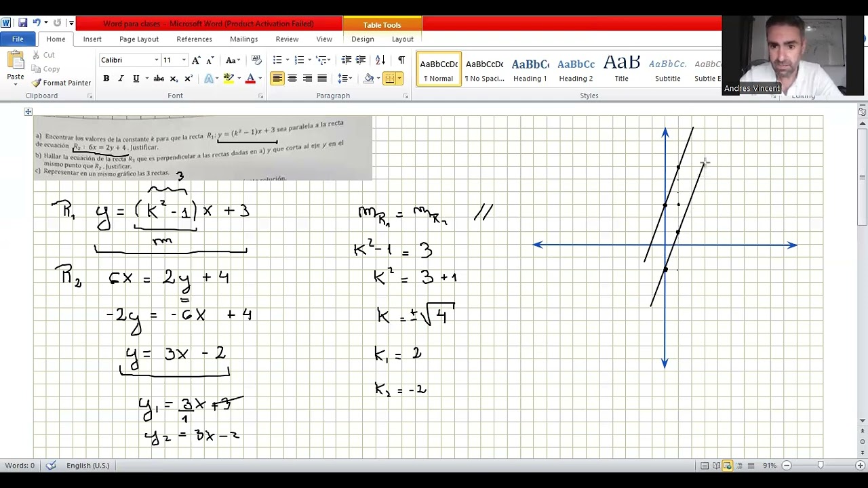Click the Grow Font icon
This screenshot has height=488, width=868.
[197, 60]
